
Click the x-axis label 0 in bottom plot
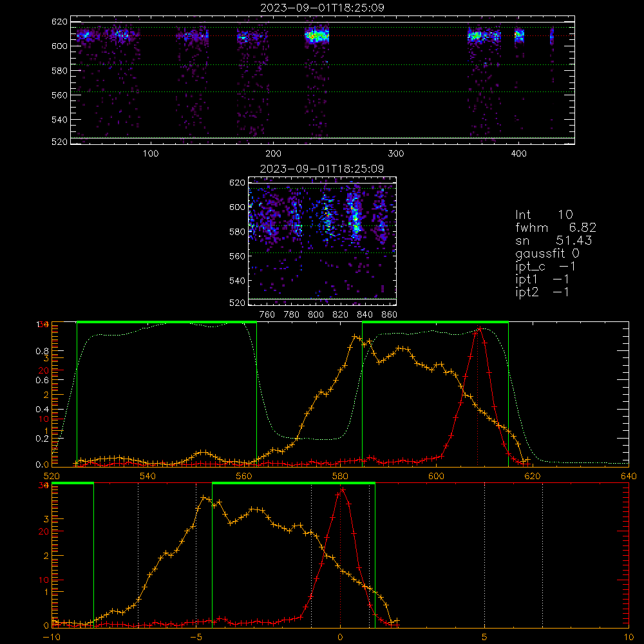340,637
